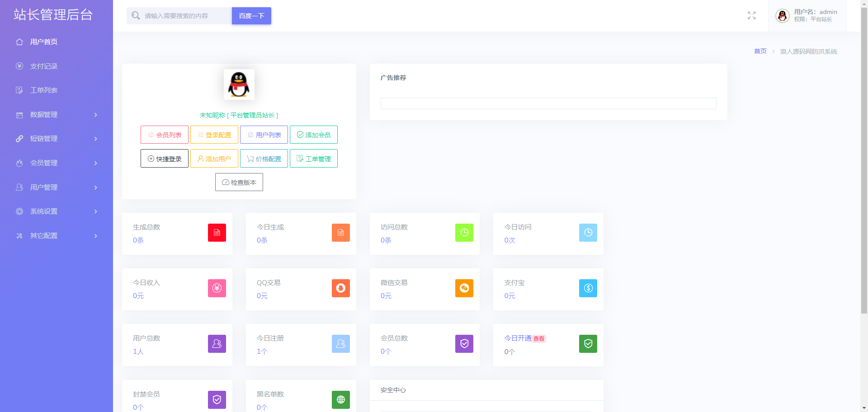Open the 会员列表 button
The image size is (868, 412).
[x=165, y=135]
